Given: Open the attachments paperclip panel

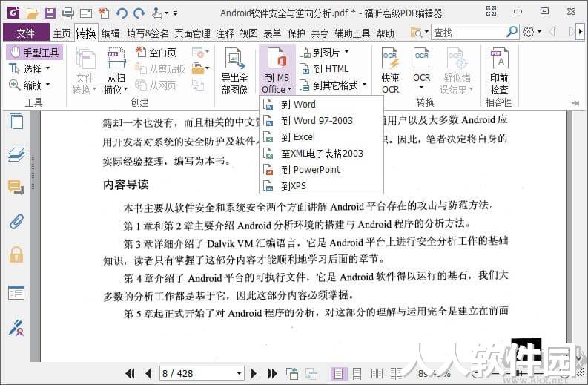Looking at the screenshot, I should pos(16,221).
